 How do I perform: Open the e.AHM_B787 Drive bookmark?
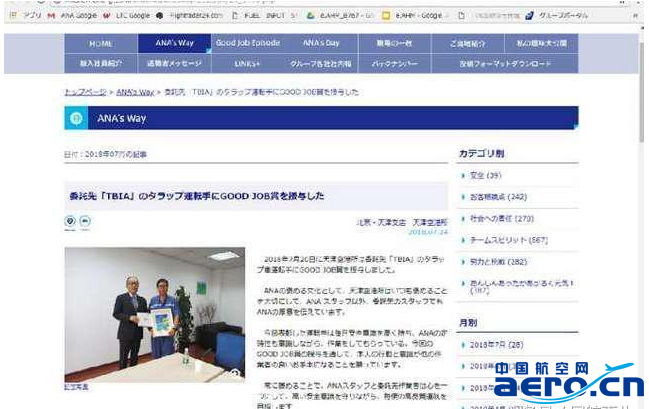coord(340,15)
